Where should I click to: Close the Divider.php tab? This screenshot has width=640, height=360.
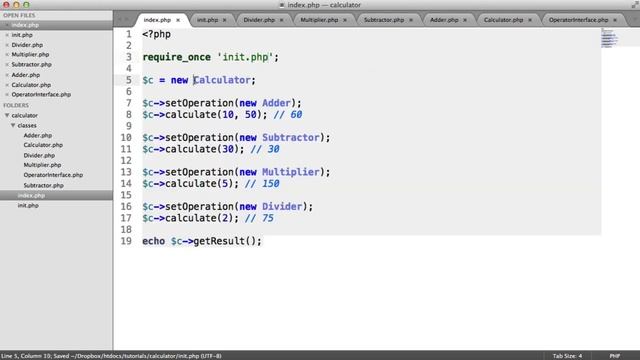[281, 20]
